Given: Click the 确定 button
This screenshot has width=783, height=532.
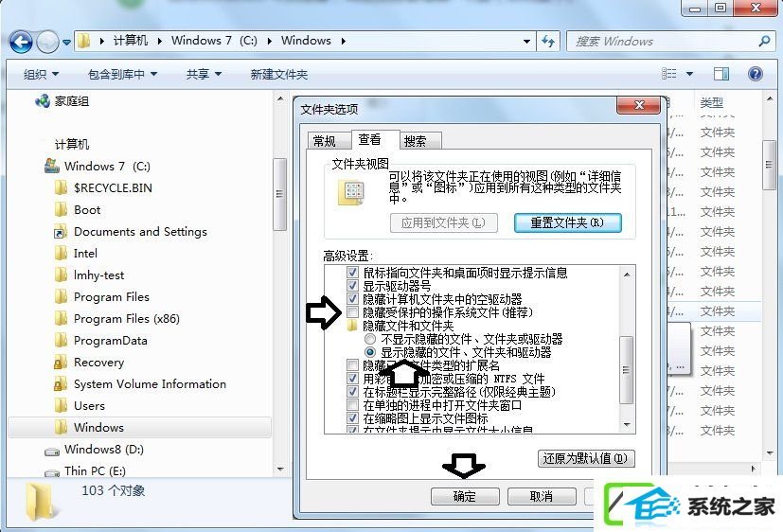Looking at the screenshot, I should pyautogui.click(x=465, y=496).
